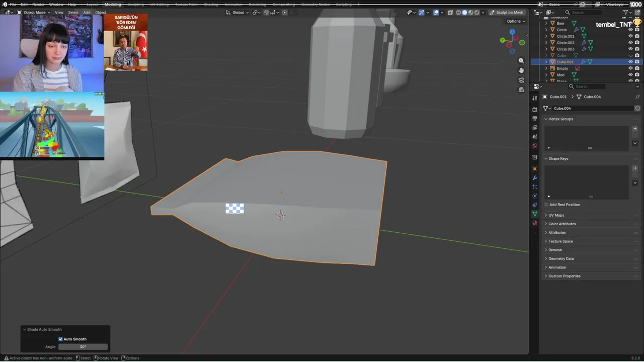Hide Cube.001 with its eye icon
Image resolution: width=644 pixels, height=362 pixels.
click(x=630, y=62)
